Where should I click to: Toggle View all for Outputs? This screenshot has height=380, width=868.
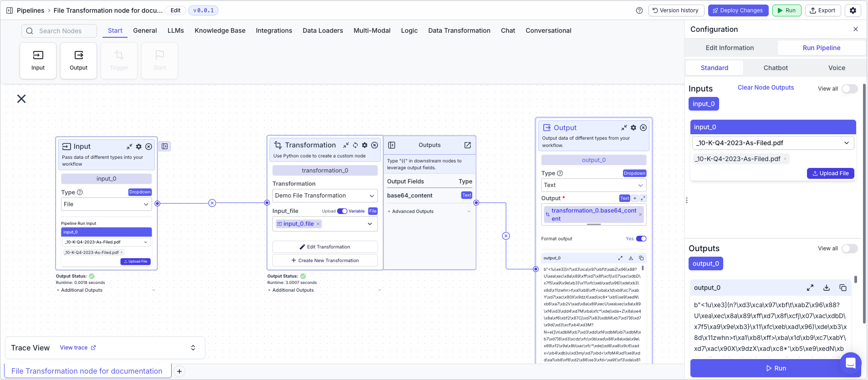849,248
